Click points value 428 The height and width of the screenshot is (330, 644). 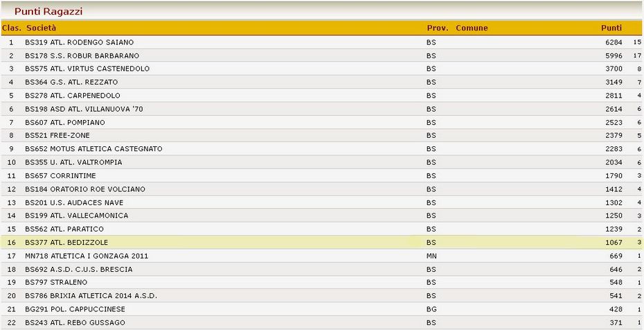[616, 309]
